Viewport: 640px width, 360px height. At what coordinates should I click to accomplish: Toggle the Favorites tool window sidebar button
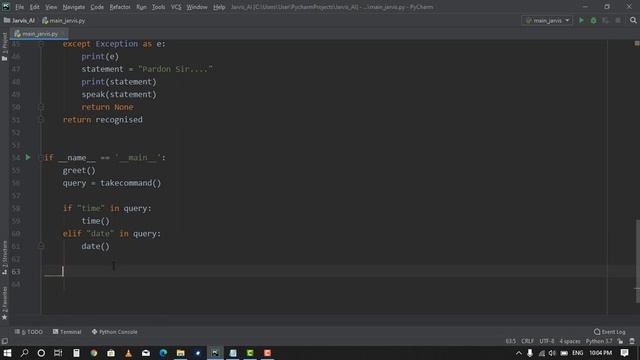(4, 303)
